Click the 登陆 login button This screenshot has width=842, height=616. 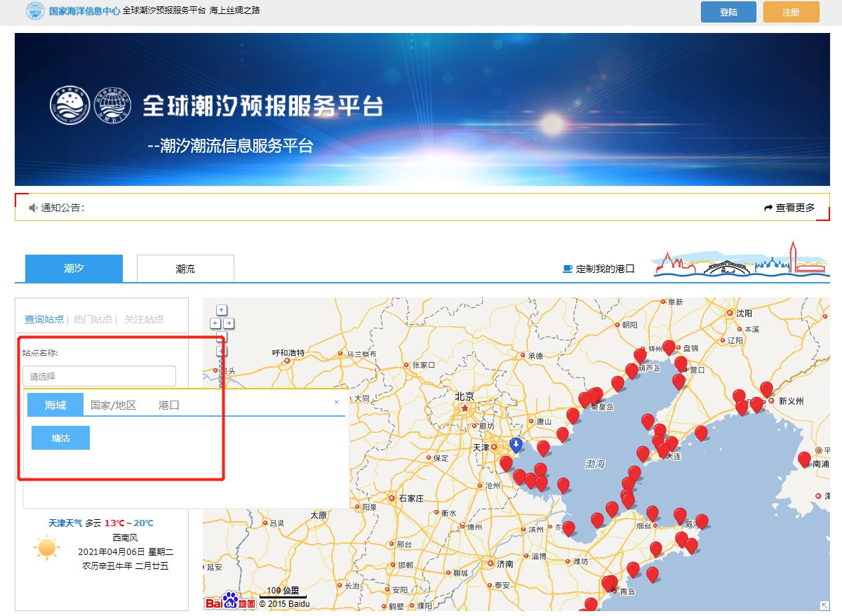[728, 12]
